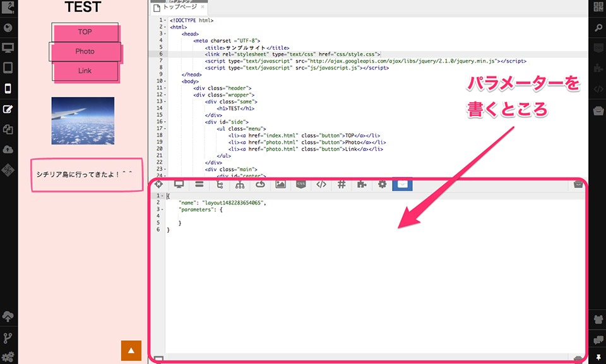
Task: Click the Link menu button in preview
Action: 85,71
